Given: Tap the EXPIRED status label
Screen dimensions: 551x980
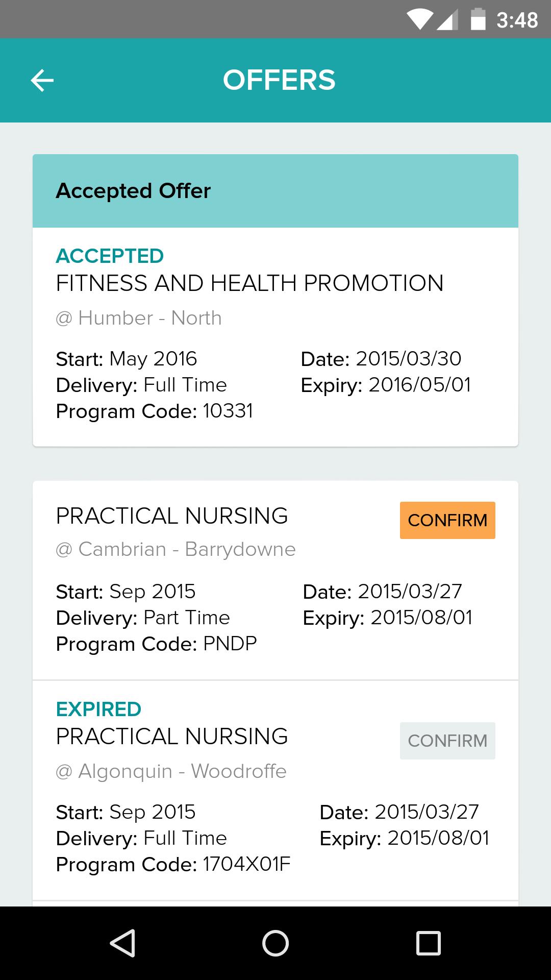Looking at the screenshot, I should coord(98,709).
